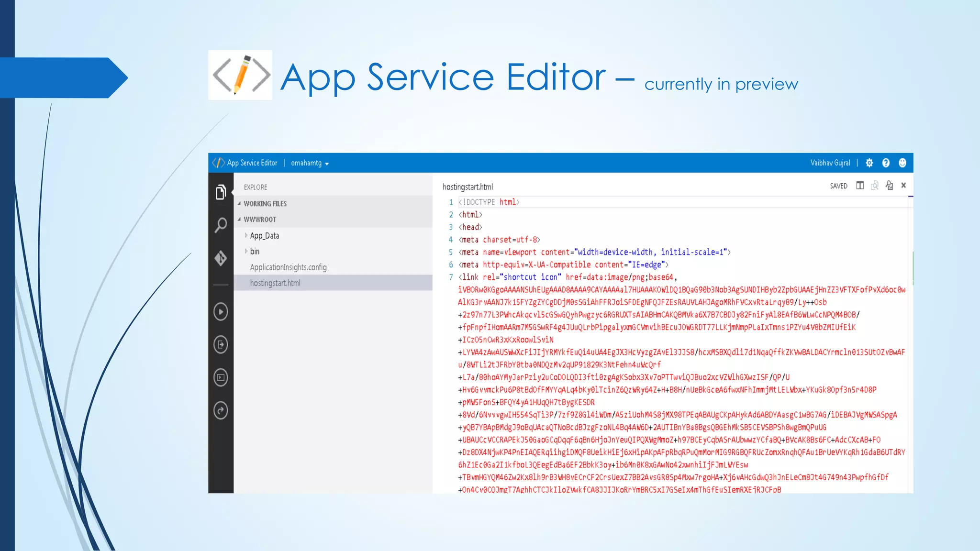Click the App Service Editor title text
Image resolution: width=980 pixels, height=551 pixels.
tap(252, 163)
